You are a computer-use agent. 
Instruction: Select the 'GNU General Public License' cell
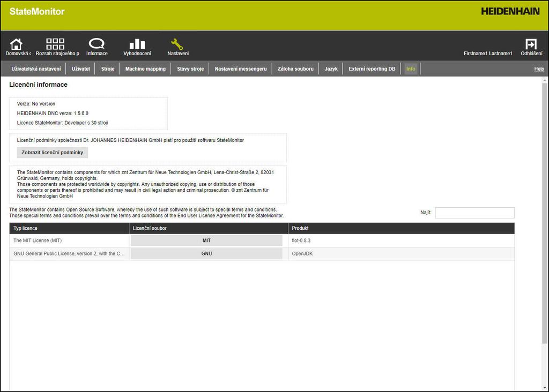click(69, 253)
